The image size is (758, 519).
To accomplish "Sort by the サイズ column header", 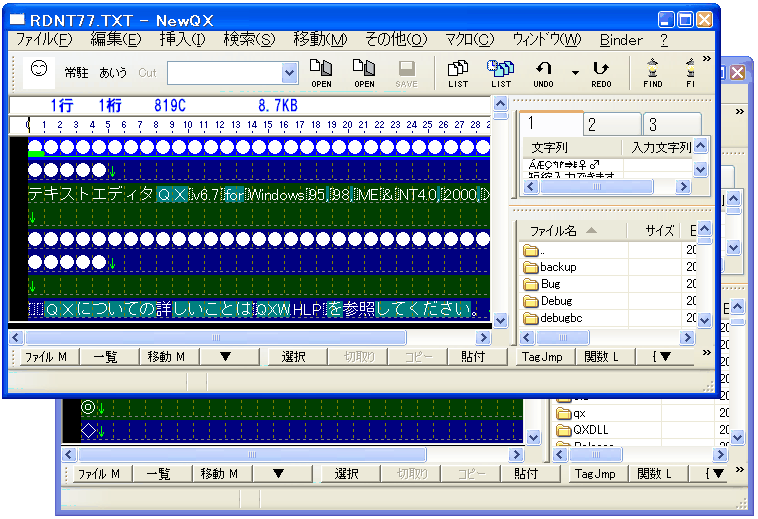I will (x=654, y=231).
